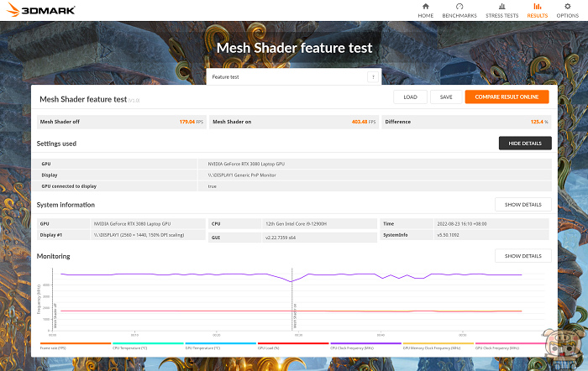This screenshot has width=588, height=371.
Task: Click the CPU Clock Frequency purple legend swatch
Action: tap(365, 343)
